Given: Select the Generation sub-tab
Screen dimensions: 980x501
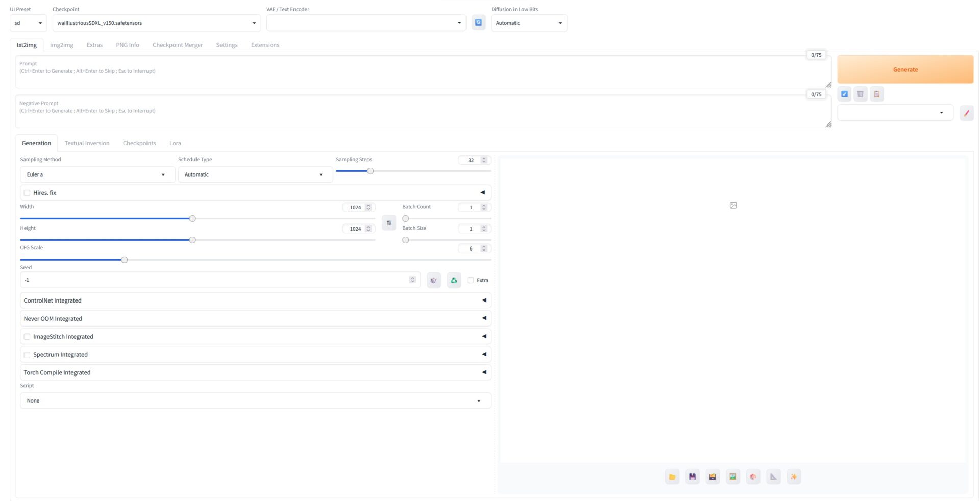Looking at the screenshot, I should click(36, 143).
